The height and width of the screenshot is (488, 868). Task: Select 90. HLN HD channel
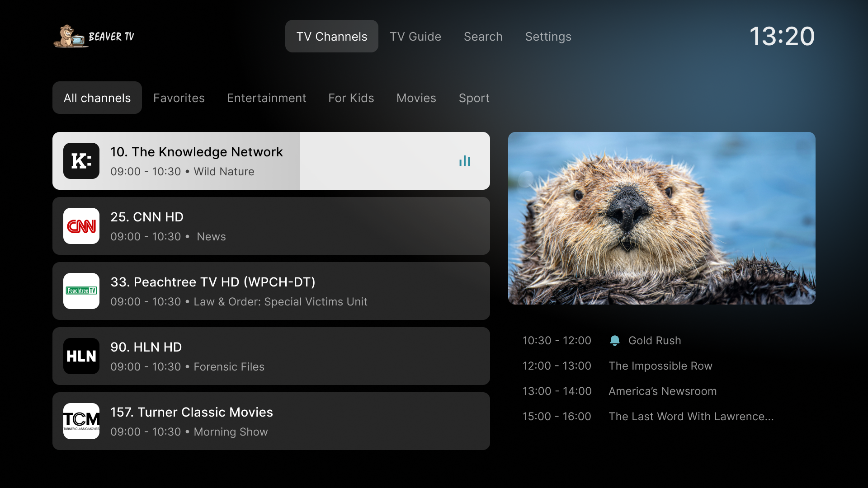point(271,356)
